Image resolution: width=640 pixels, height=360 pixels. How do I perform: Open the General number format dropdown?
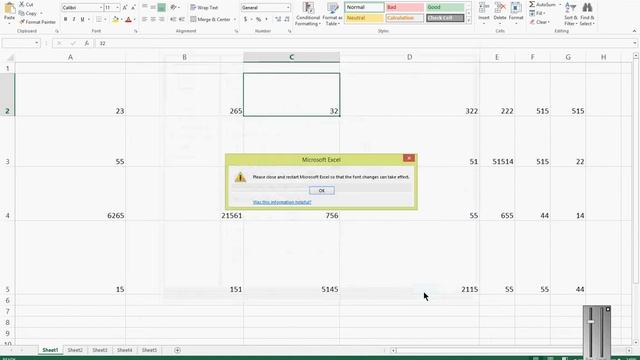click(288, 7)
